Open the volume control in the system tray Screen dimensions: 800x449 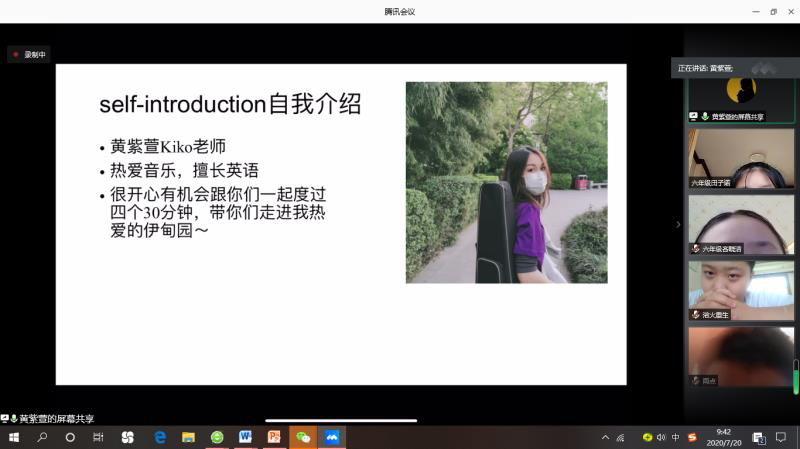coord(661,437)
